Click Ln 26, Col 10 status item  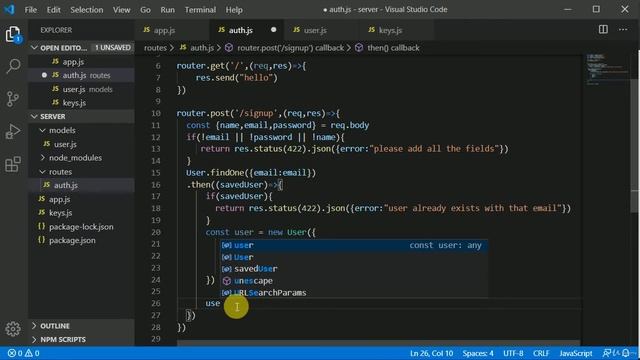click(x=431, y=353)
